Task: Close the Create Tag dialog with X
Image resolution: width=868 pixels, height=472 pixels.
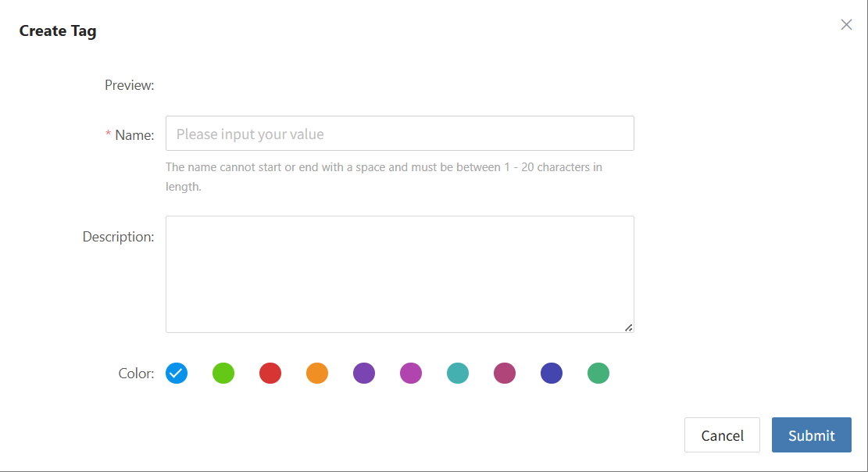Action: 846,24
